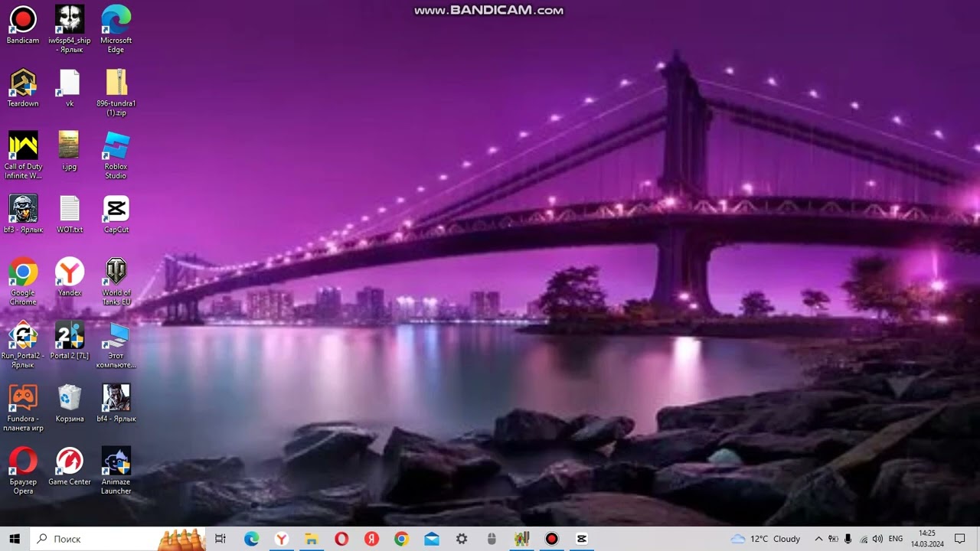Open the Mail app from the taskbar
This screenshot has height=551, width=980.
tap(431, 539)
